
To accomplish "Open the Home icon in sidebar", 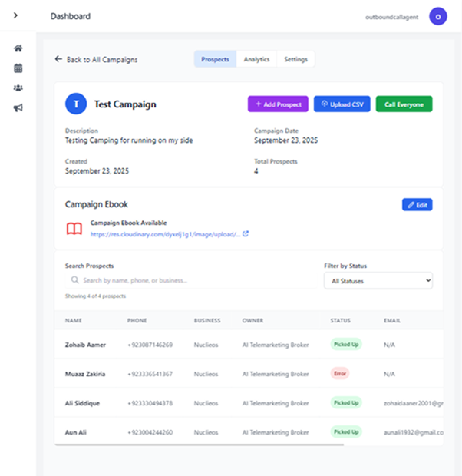I will point(18,48).
